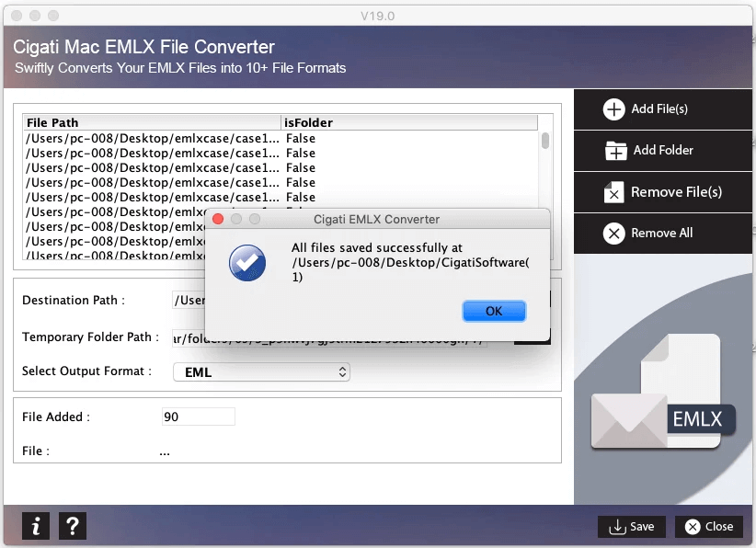Confirm the success dialog with OK
Image resolution: width=756 pixels, height=548 pixels.
pyautogui.click(x=494, y=312)
